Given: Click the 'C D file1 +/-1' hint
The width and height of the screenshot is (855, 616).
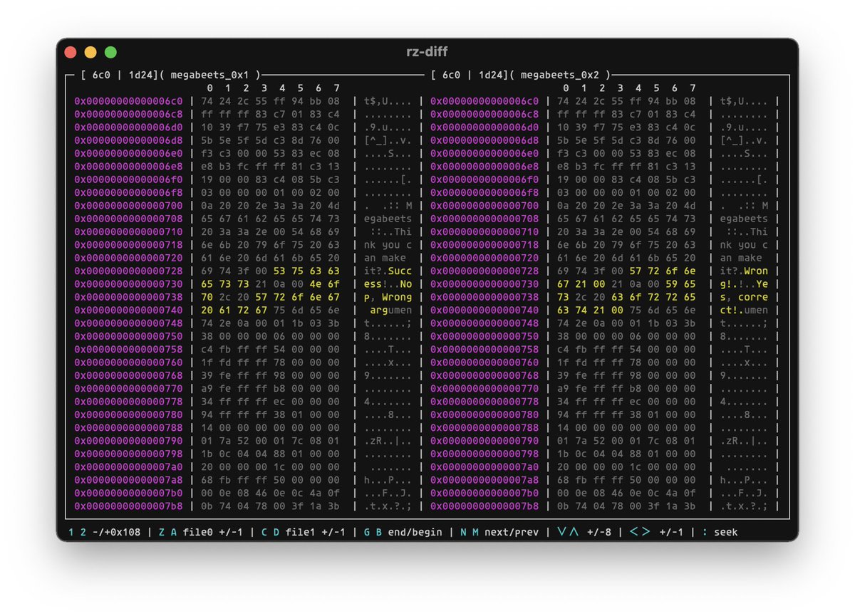Looking at the screenshot, I should [x=304, y=532].
